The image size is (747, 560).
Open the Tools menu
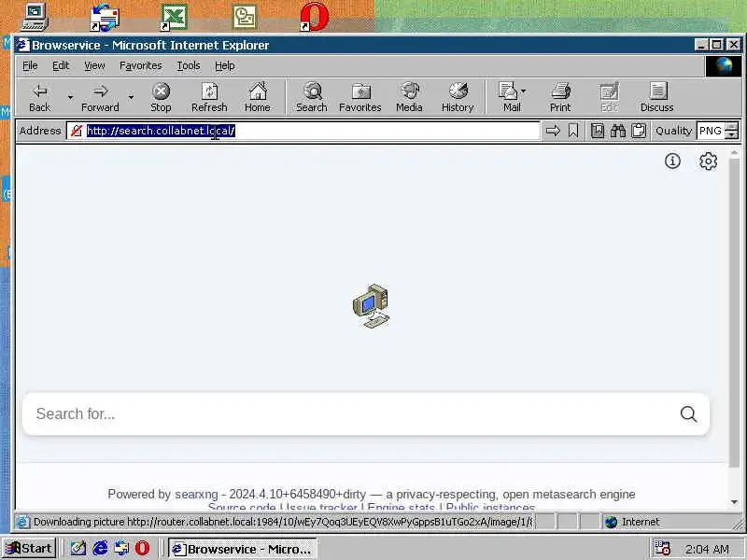coord(189,65)
